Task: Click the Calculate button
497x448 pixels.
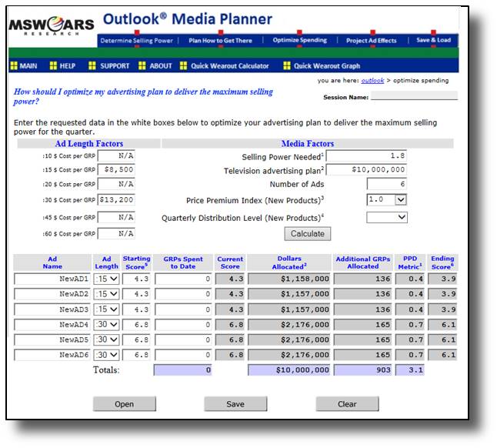Action: (308, 234)
